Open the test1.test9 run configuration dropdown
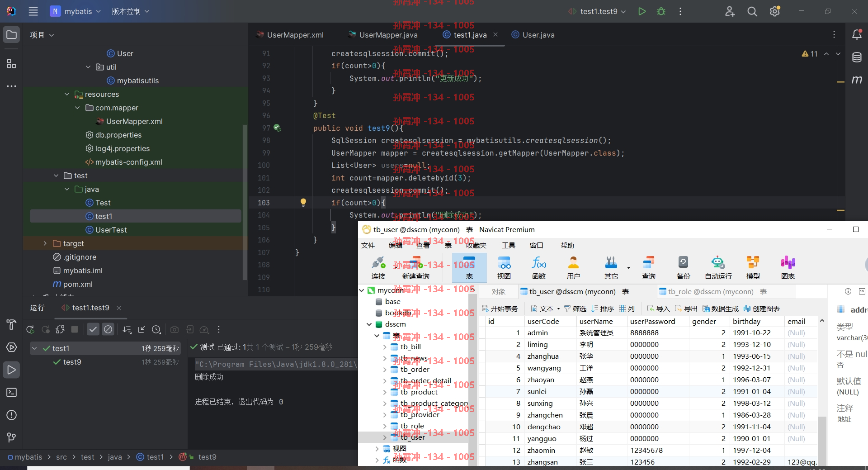The height and width of the screenshot is (470, 868). pos(597,11)
